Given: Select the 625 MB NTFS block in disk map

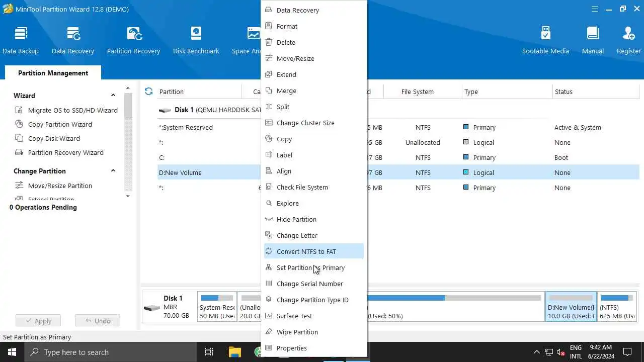Looking at the screenshot, I should pyautogui.click(x=617, y=306).
